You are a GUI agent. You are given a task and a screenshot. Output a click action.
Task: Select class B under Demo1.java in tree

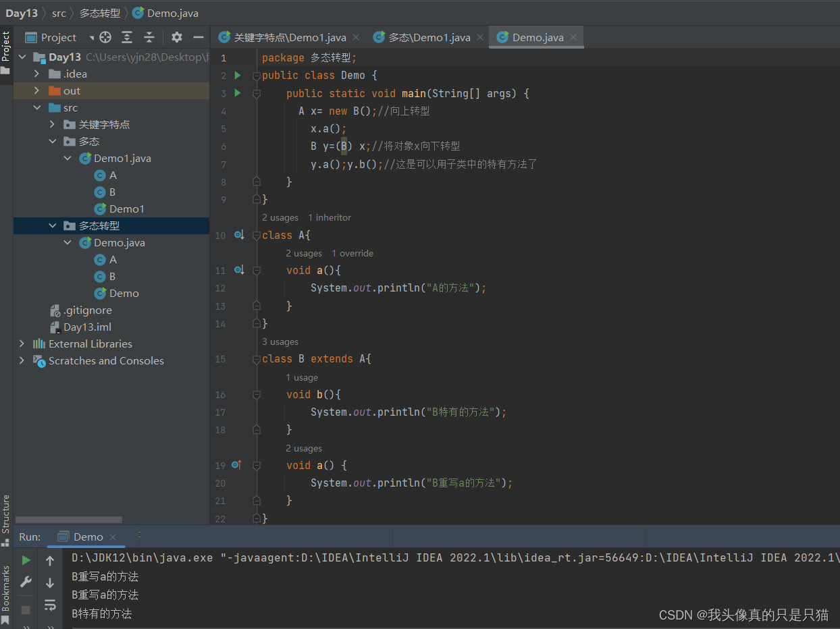105,192
